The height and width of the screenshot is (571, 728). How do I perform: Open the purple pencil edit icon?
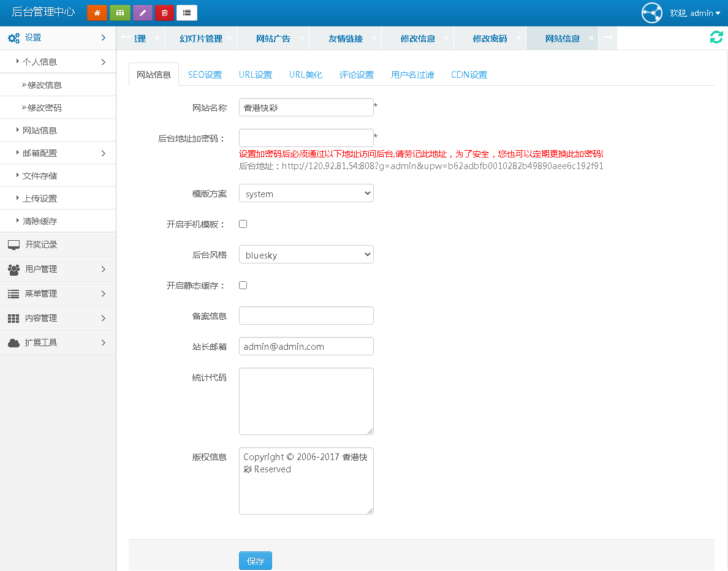point(142,12)
